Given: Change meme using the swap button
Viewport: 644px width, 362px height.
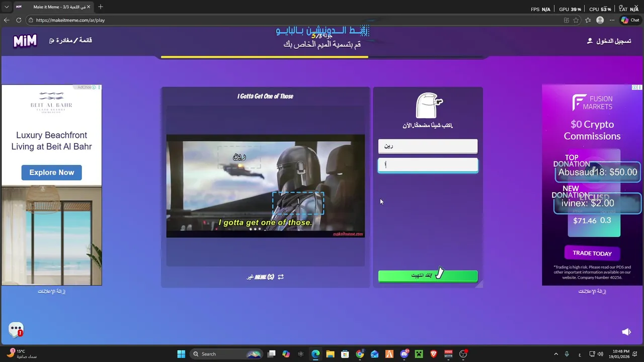Looking at the screenshot, I should point(265,277).
